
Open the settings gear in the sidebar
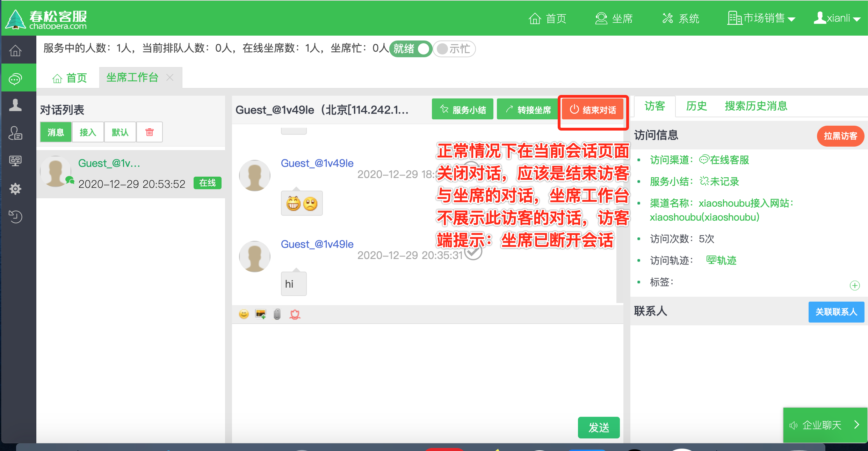point(15,189)
